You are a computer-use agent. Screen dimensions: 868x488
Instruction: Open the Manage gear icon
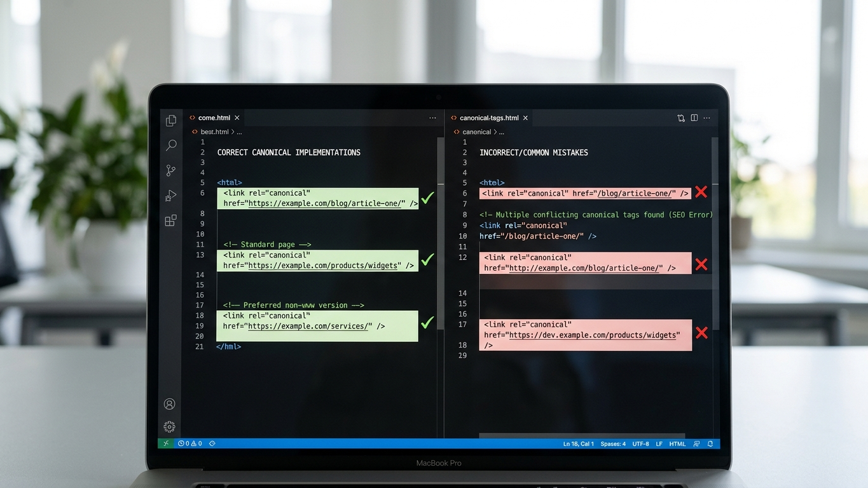pos(169,426)
